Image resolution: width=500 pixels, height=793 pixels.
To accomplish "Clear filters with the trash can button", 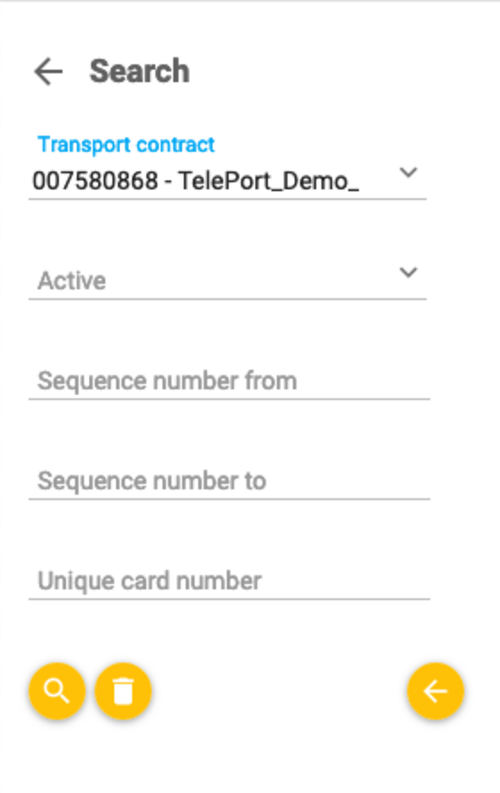I will [123, 691].
